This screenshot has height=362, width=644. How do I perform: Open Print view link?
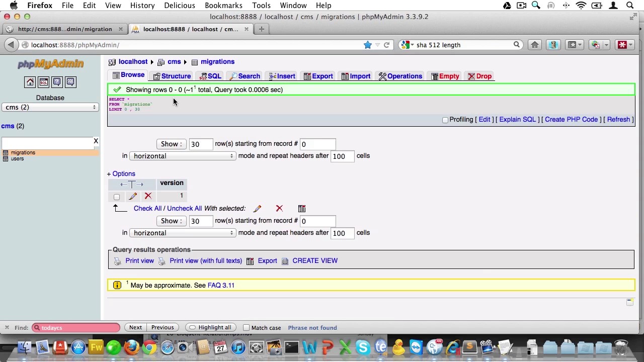(139, 261)
